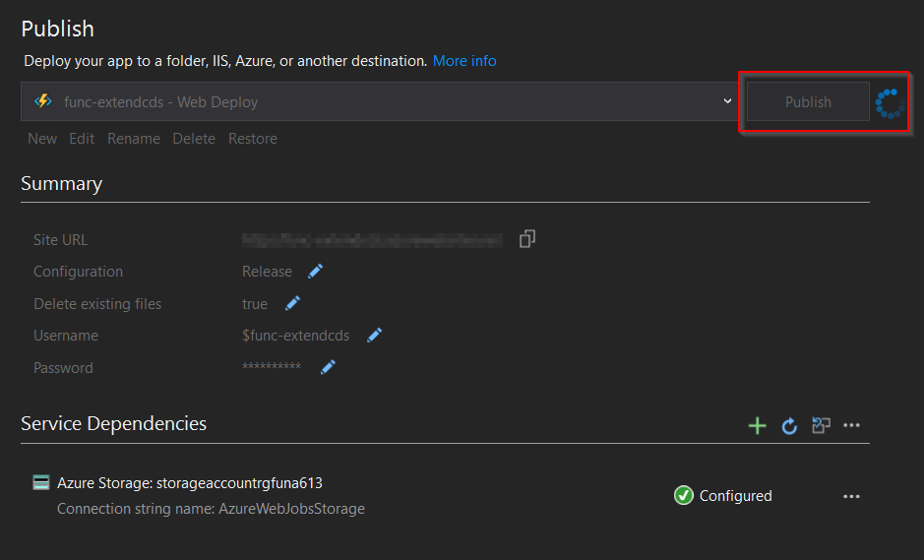Screen dimensions: 924x560
Task: Click the true value for Delete existing files
Action: 255,304
